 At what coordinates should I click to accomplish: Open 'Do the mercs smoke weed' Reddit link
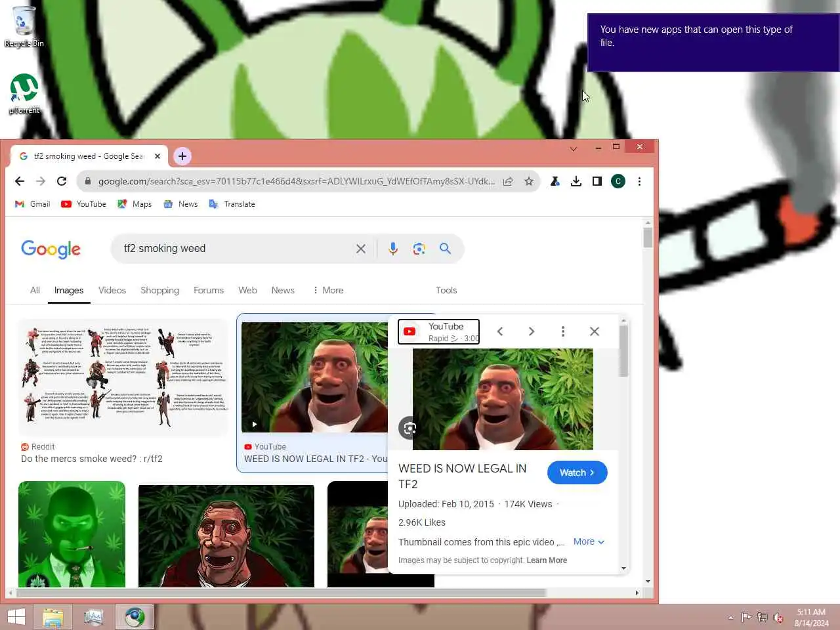click(92, 459)
